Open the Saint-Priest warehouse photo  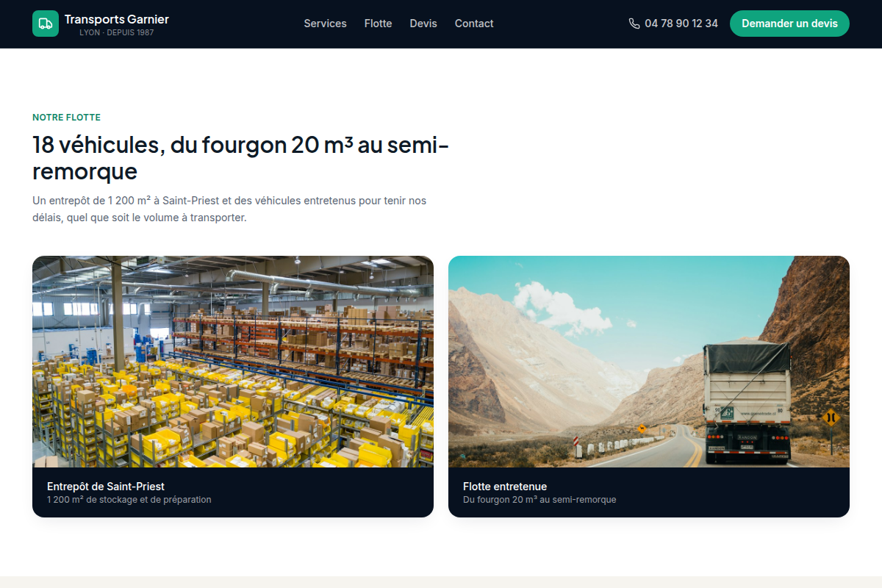tap(233, 362)
